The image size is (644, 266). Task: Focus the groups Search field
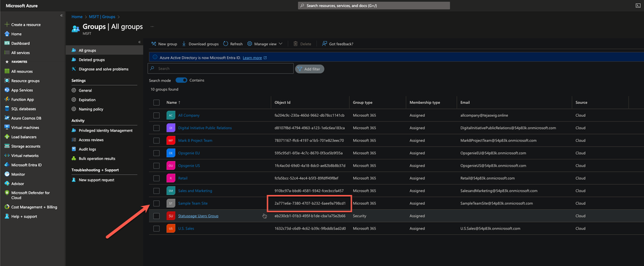(221, 68)
